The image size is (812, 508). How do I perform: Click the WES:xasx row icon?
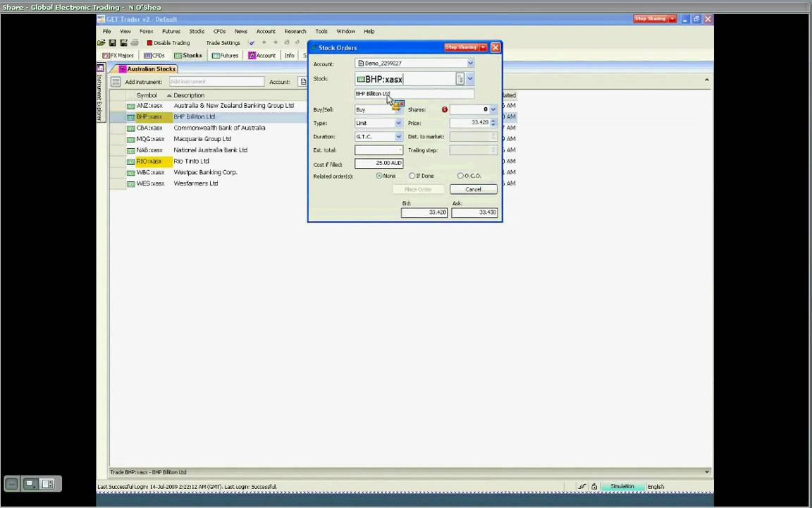click(x=131, y=184)
